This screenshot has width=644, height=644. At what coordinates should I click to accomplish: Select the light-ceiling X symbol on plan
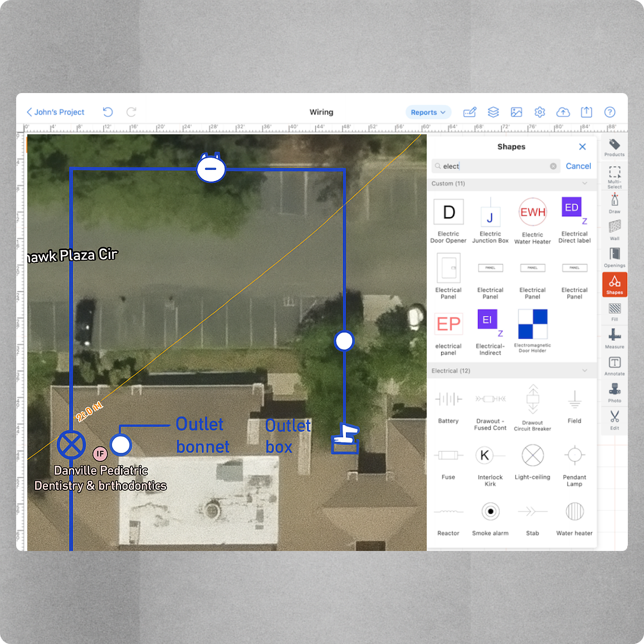tap(71, 445)
